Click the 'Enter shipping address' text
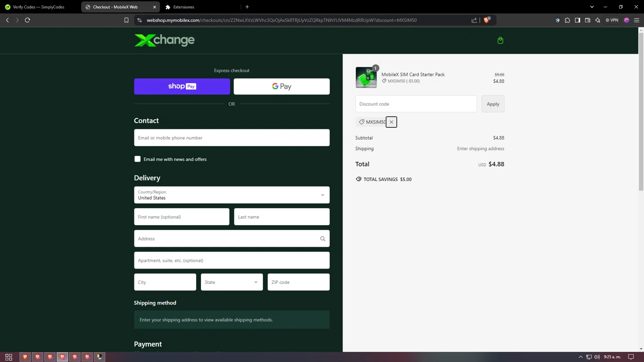 [x=480, y=149]
